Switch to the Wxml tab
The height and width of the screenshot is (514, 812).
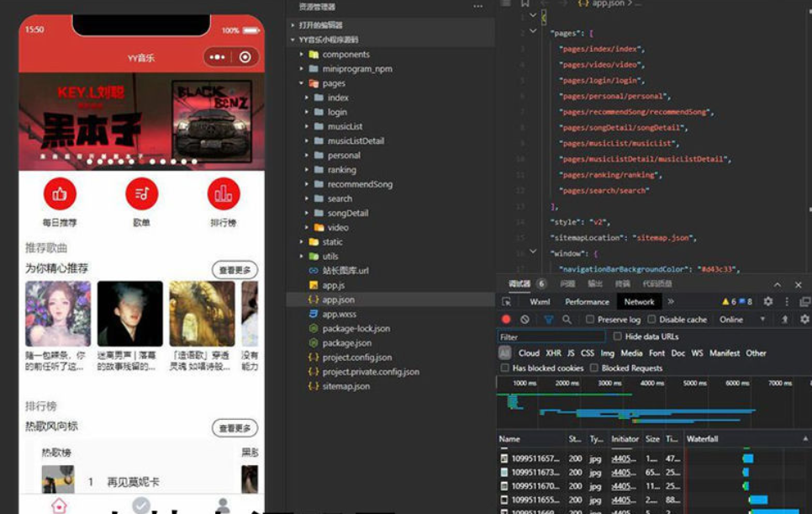(540, 301)
